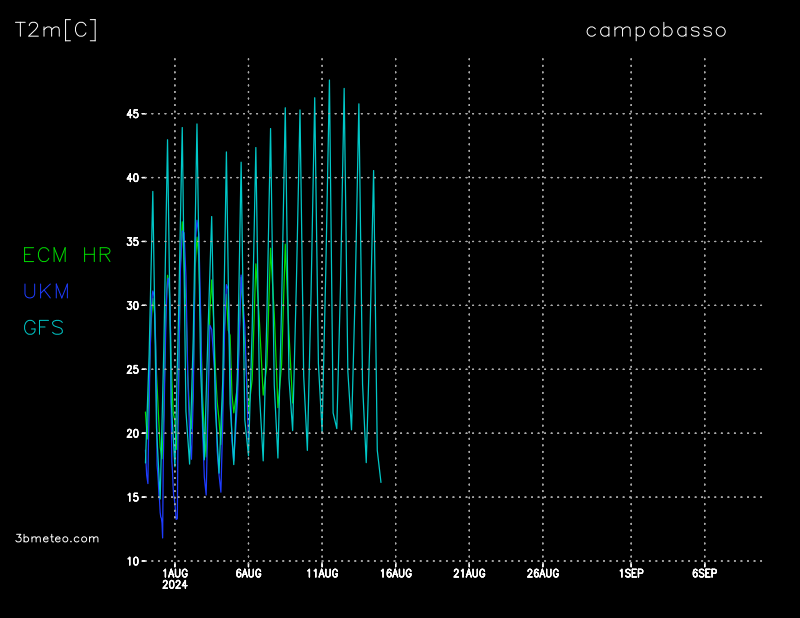800x618 pixels.
Task: Select the 10 value on temperature axis
Action: (x=132, y=561)
